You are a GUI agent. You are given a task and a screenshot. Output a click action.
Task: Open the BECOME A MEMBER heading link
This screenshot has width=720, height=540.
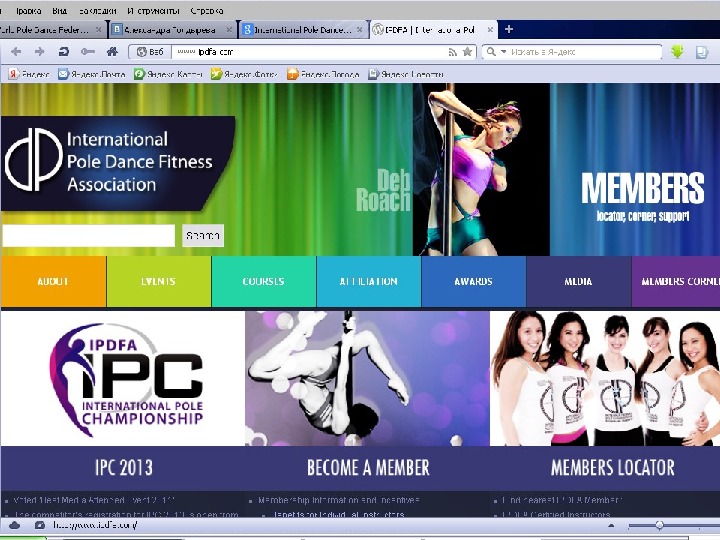click(x=368, y=467)
